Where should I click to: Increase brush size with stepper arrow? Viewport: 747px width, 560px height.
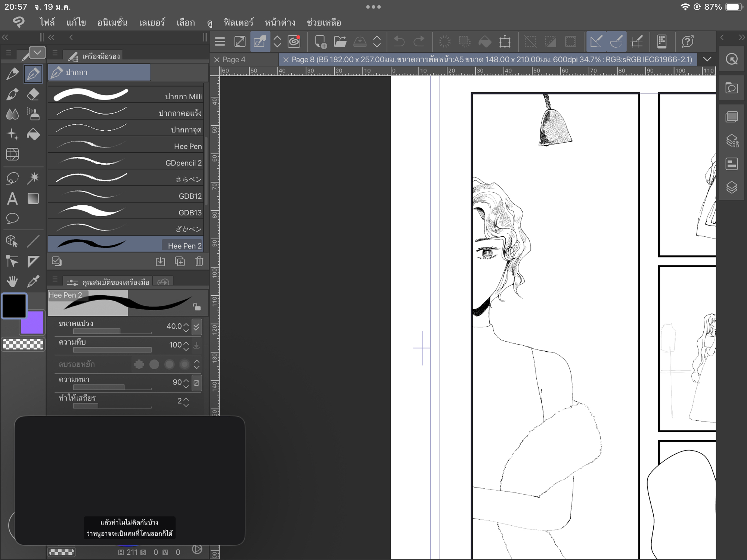click(x=186, y=324)
